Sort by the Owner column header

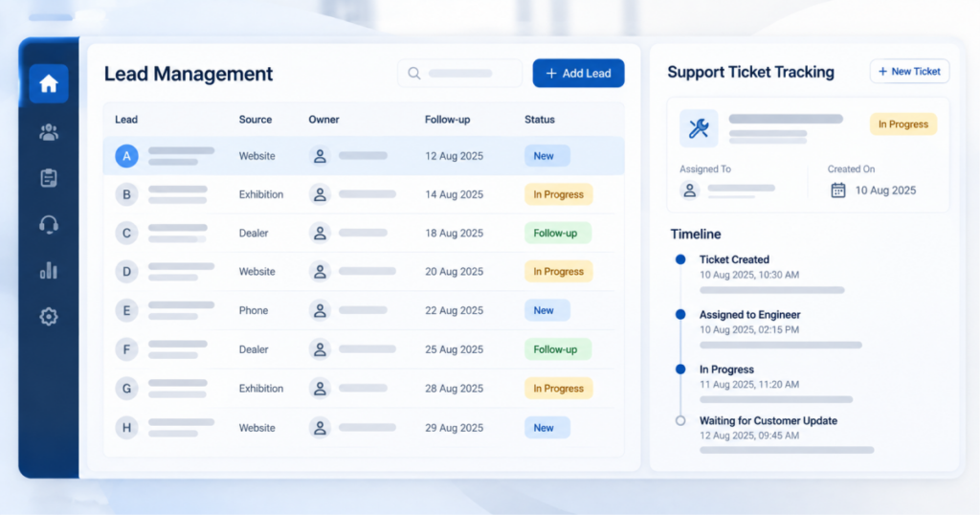pos(323,120)
